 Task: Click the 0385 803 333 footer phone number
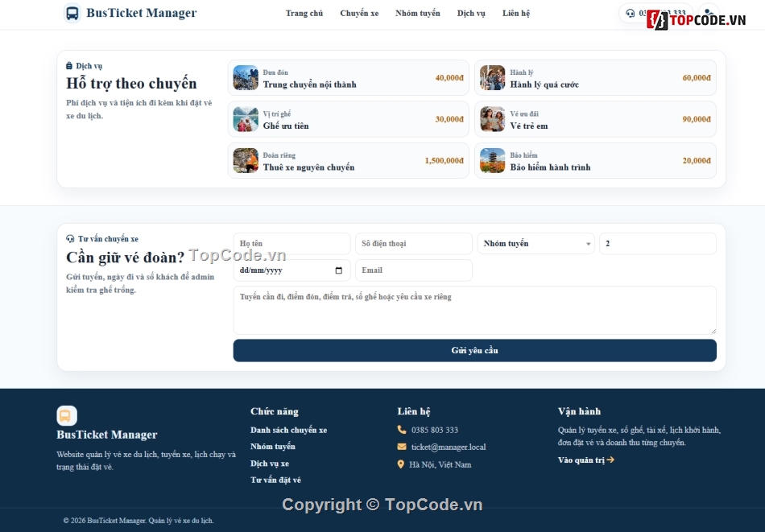435,430
